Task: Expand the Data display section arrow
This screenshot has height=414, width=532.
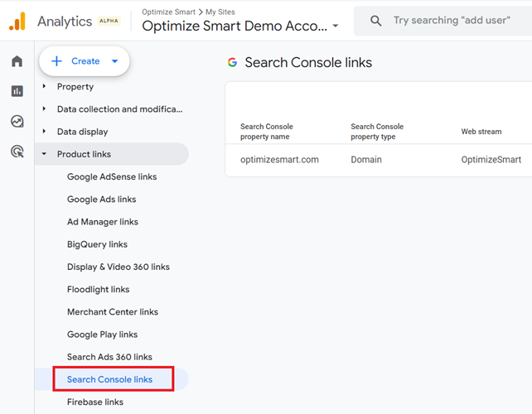Action: (x=44, y=131)
